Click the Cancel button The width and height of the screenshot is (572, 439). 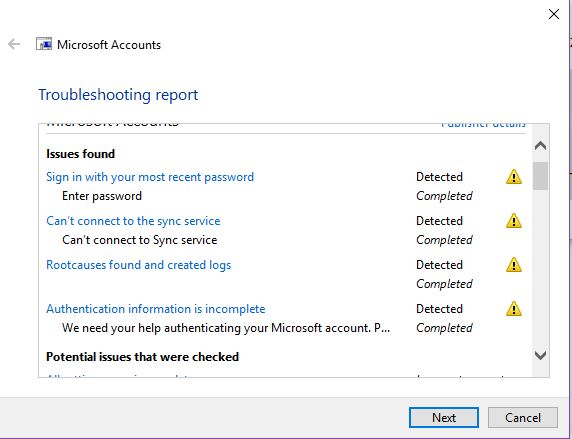[523, 417]
